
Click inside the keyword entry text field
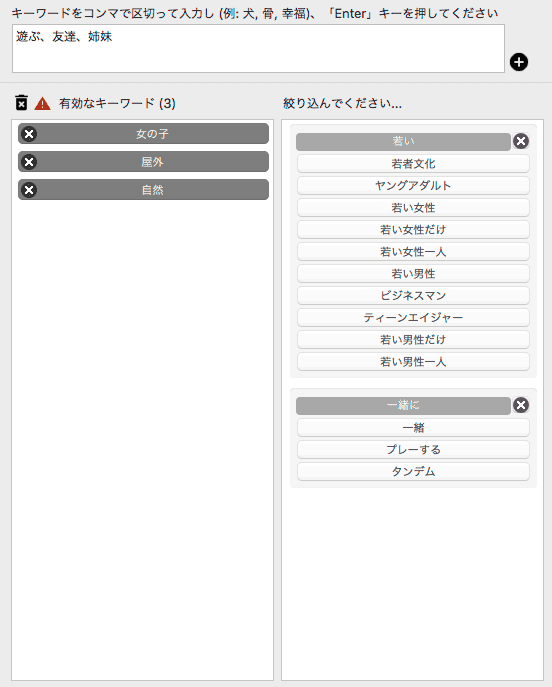click(x=258, y=49)
